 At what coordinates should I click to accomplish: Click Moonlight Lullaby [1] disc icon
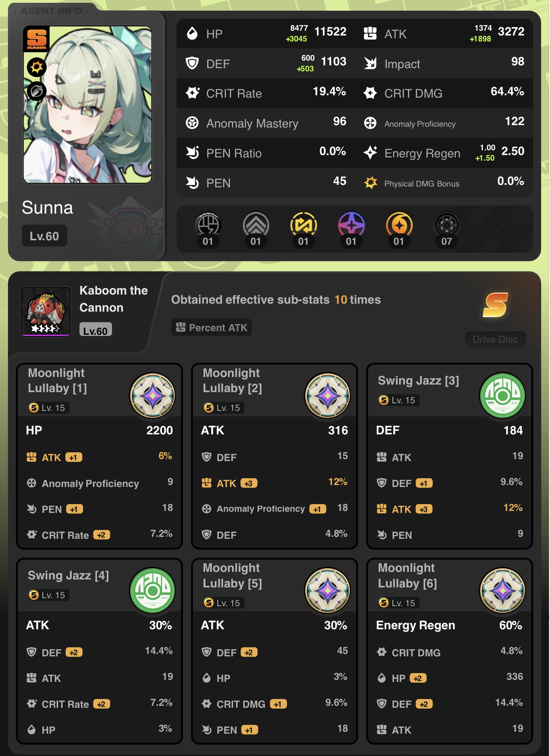point(153,395)
